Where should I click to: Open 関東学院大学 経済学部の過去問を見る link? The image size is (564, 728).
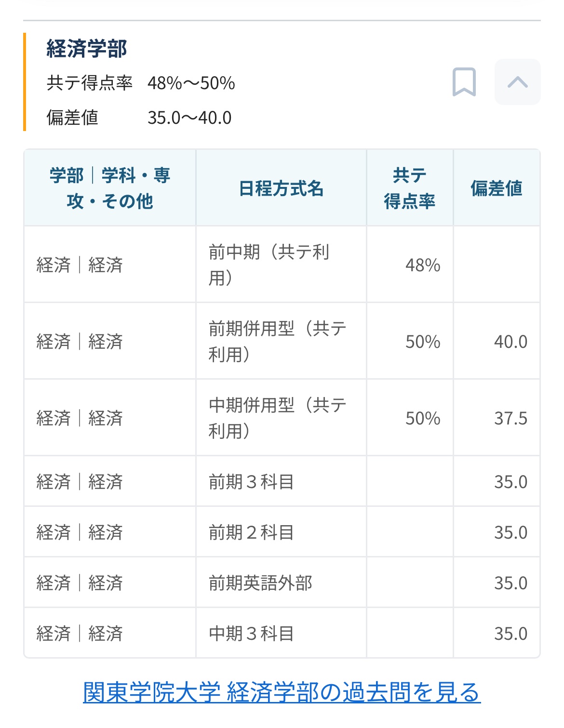pyautogui.click(x=282, y=692)
